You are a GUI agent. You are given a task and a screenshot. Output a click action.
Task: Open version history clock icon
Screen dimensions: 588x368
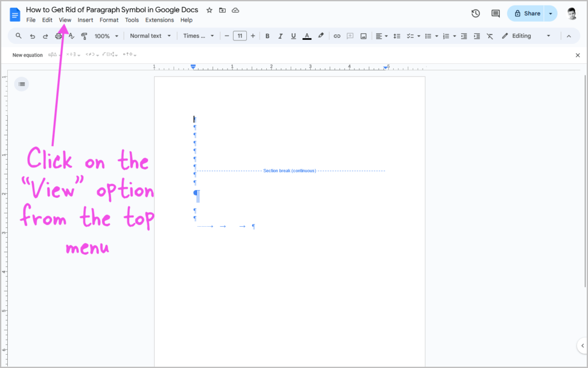[x=475, y=13]
